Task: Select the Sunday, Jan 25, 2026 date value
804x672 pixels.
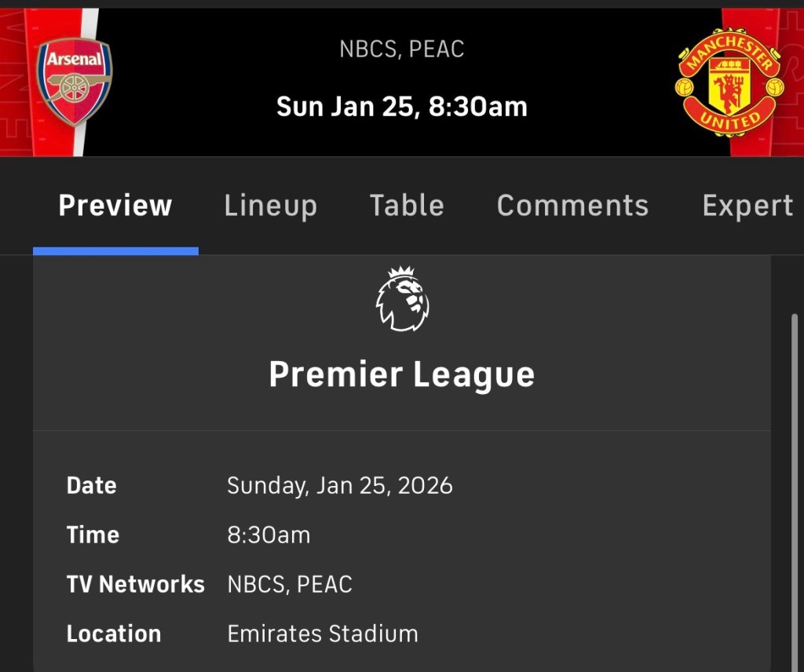Action: coord(339,485)
